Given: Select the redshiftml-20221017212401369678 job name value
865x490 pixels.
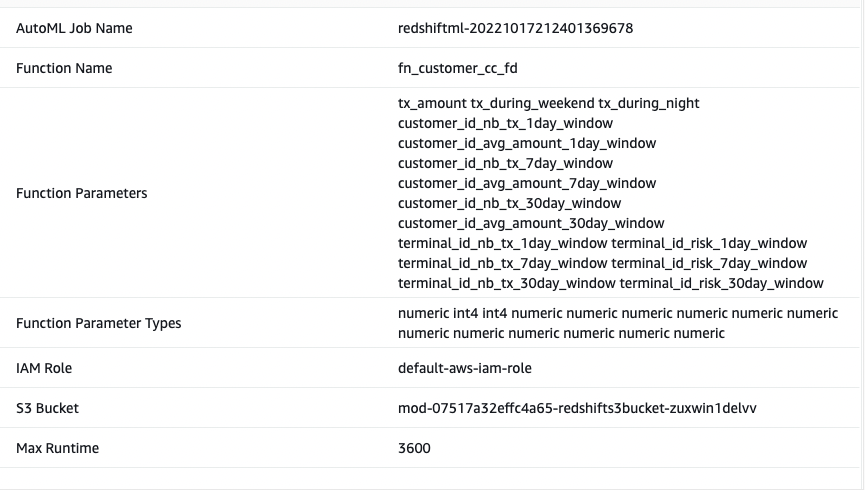Looking at the screenshot, I should [515, 28].
